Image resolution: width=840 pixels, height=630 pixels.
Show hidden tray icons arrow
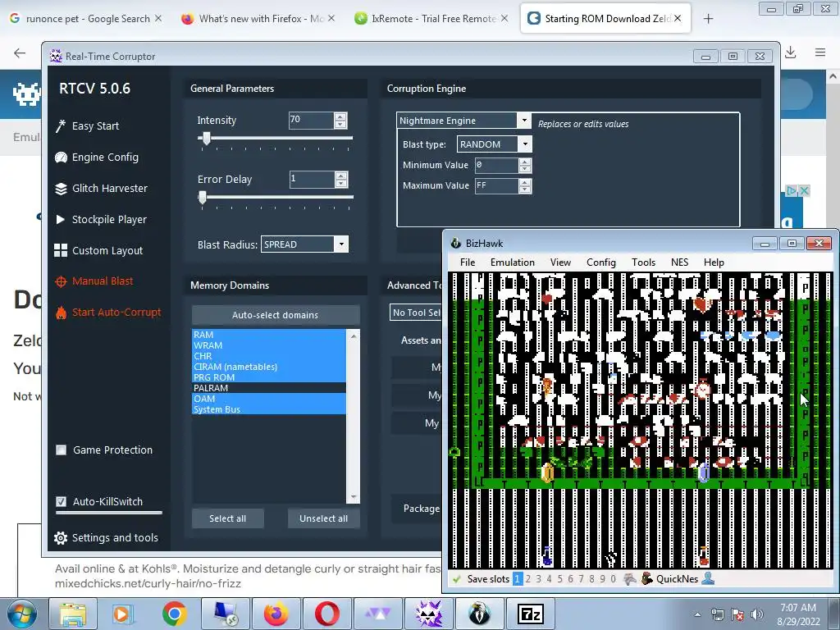point(697,614)
